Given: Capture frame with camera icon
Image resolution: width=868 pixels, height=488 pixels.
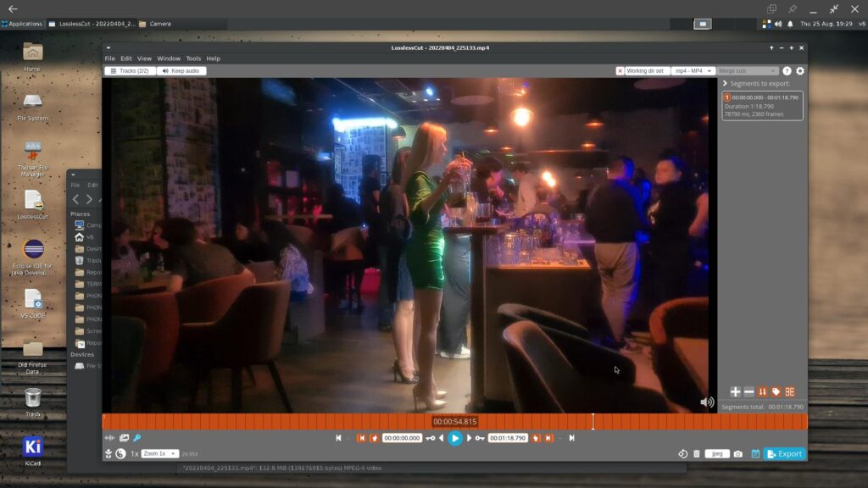Looking at the screenshot, I should pos(738,454).
